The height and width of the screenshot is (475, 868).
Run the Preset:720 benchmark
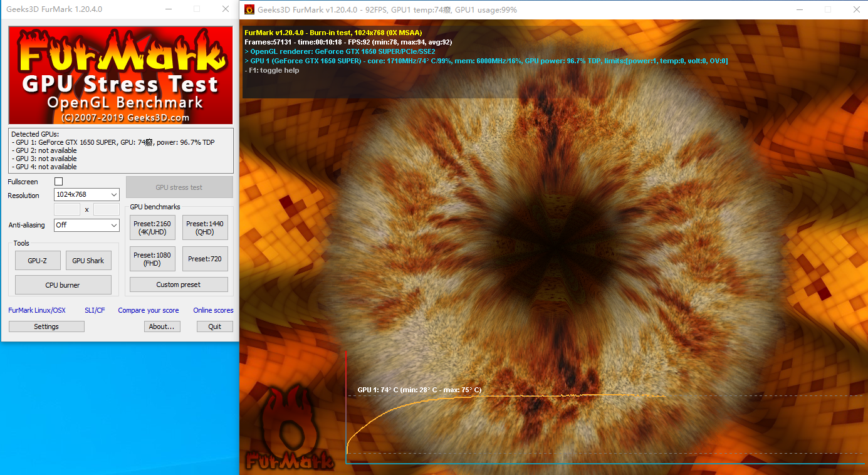(205, 259)
